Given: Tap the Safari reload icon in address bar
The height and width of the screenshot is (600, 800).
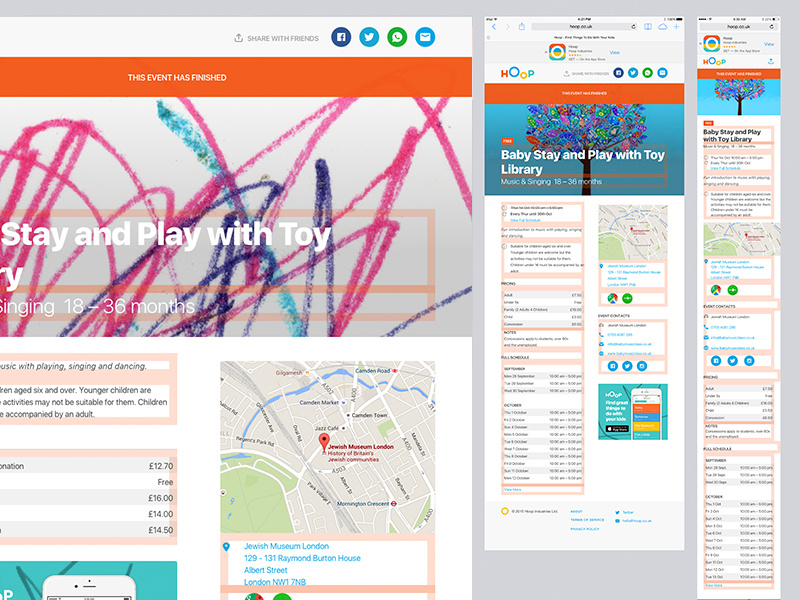Looking at the screenshot, I should coord(632,26).
